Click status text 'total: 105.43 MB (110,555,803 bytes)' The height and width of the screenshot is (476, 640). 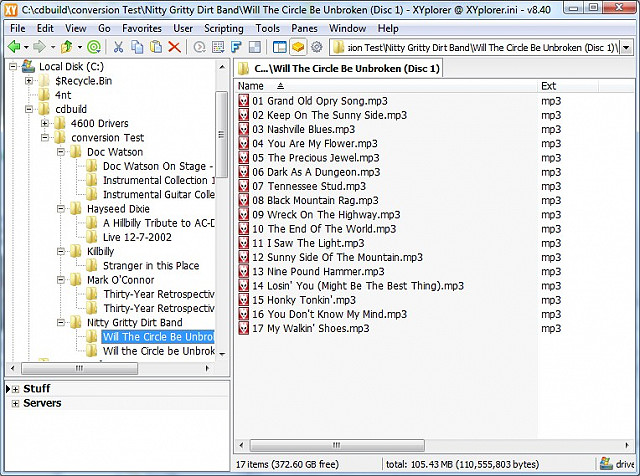tap(462, 464)
